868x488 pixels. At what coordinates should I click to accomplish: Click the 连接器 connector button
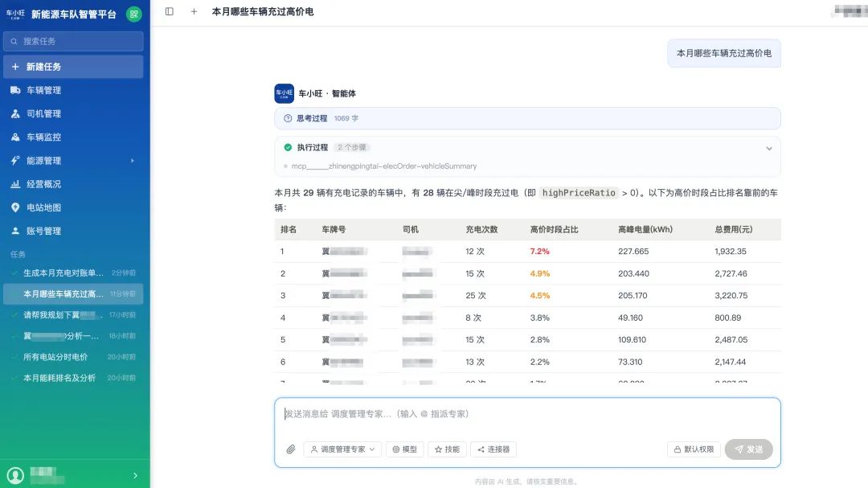[493, 449]
